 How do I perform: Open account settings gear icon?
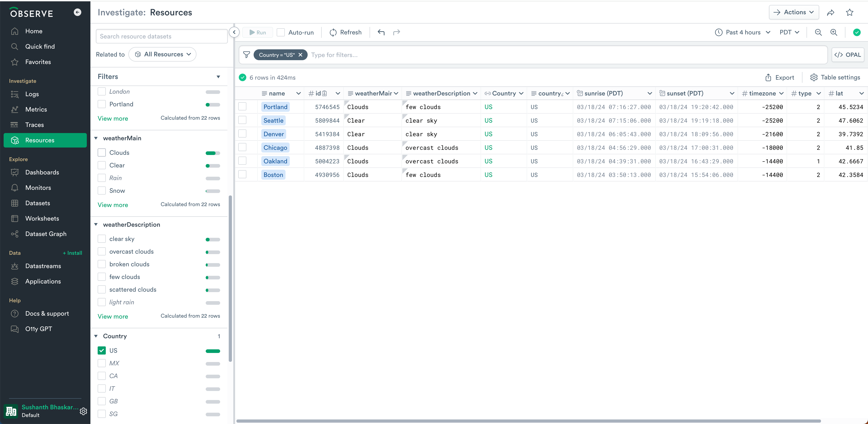(83, 411)
